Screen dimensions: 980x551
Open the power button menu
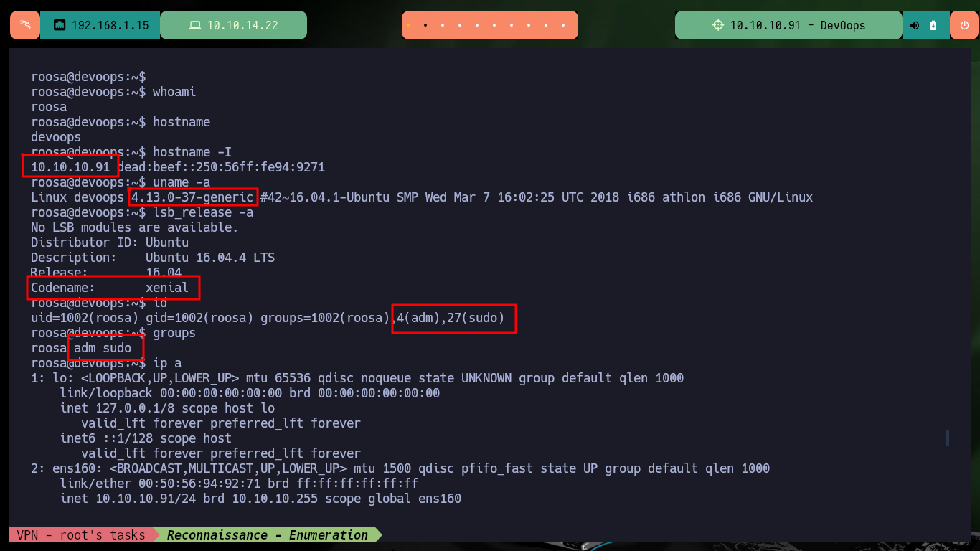pyautogui.click(x=964, y=25)
